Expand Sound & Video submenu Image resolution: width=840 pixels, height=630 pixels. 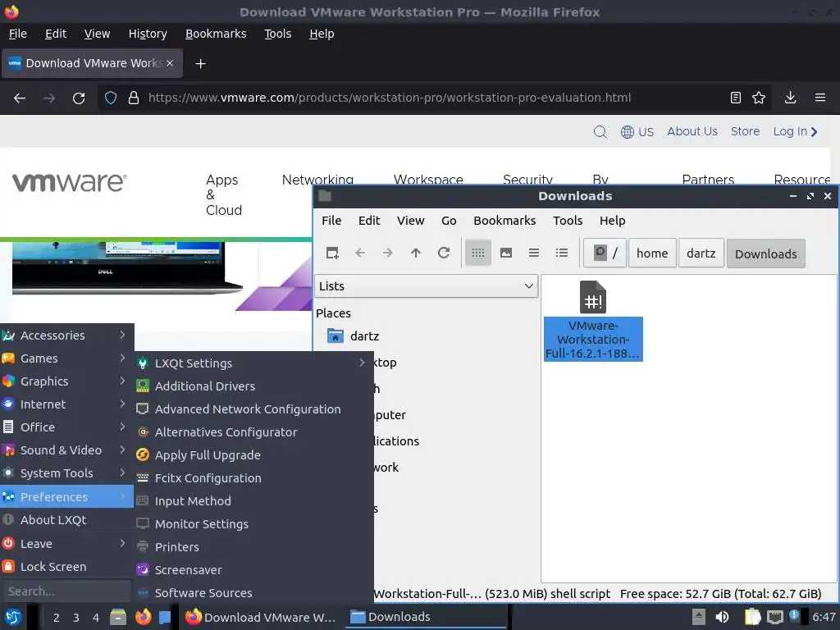pos(67,450)
